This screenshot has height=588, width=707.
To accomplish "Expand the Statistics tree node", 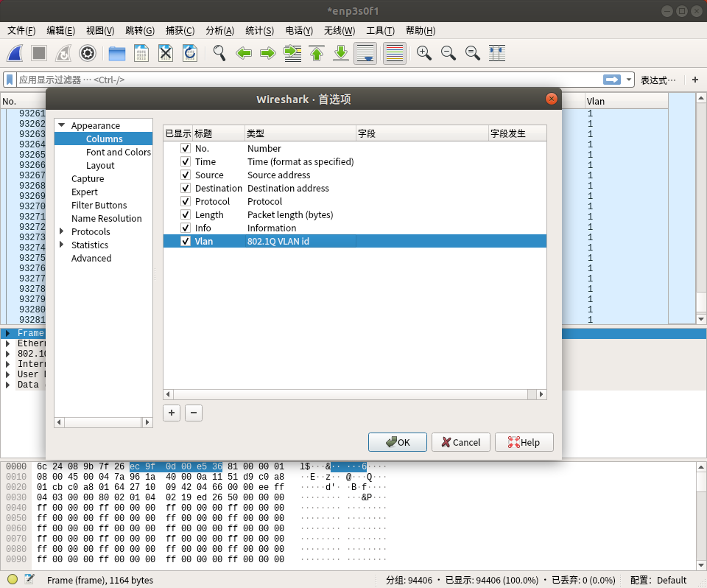I will coord(62,245).
